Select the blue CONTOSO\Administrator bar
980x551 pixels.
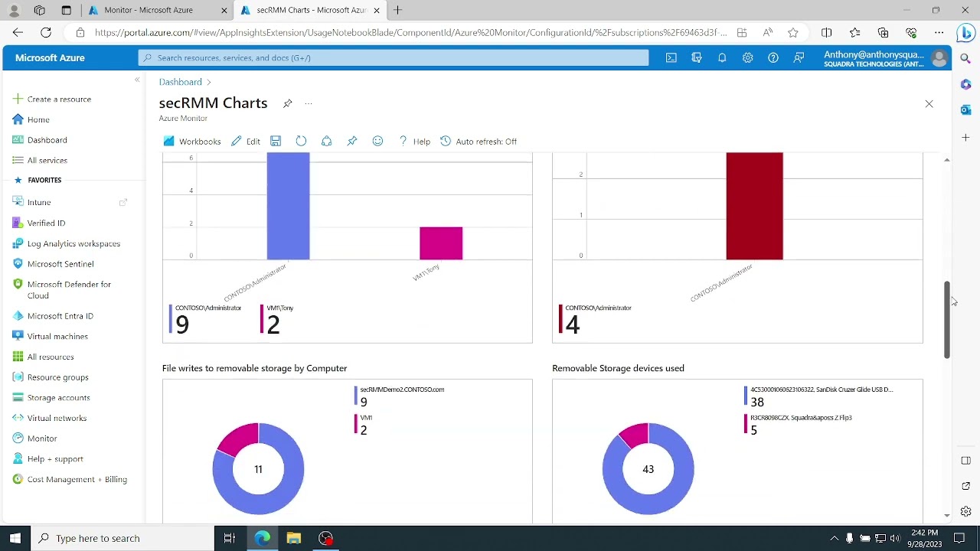click(288, 206)
